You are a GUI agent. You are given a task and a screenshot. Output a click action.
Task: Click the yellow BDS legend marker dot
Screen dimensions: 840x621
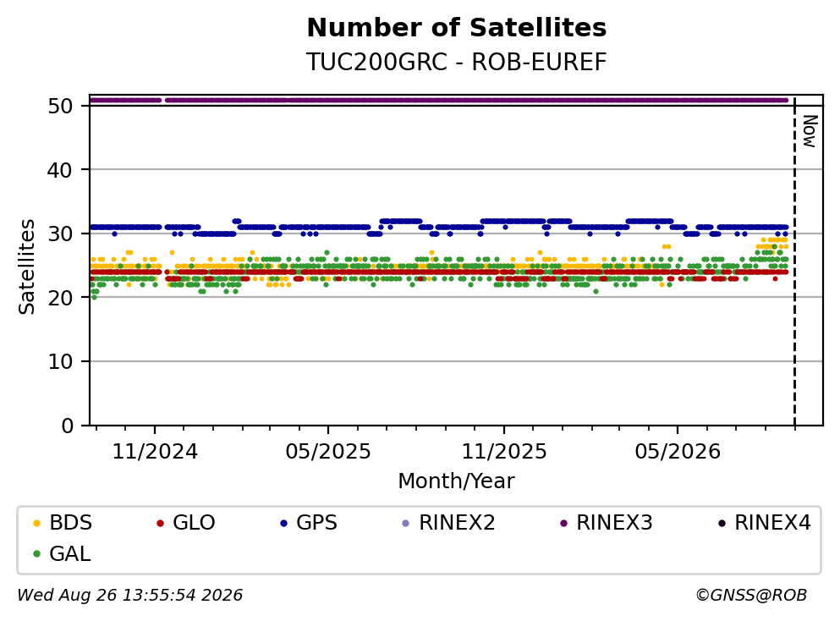pyautogui.click(x=36, y=523)
